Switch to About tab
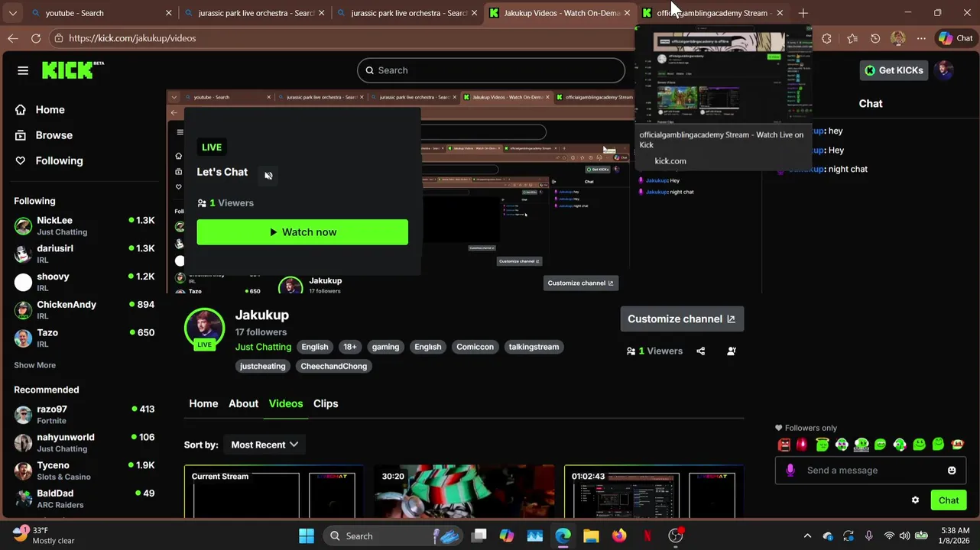 pos(243,403)
